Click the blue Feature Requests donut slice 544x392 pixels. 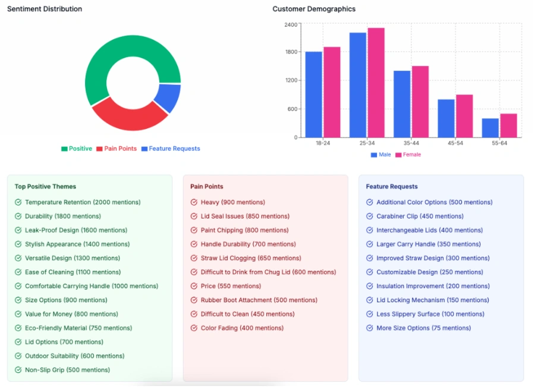[x=169, y=97]
